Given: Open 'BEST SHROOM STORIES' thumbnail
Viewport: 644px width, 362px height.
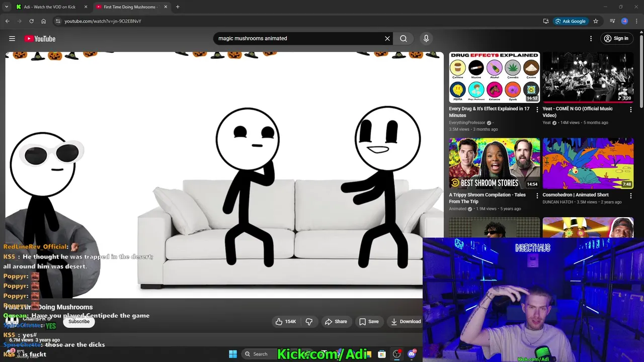Looking at the screenshot, I should (x=494, y=163).
